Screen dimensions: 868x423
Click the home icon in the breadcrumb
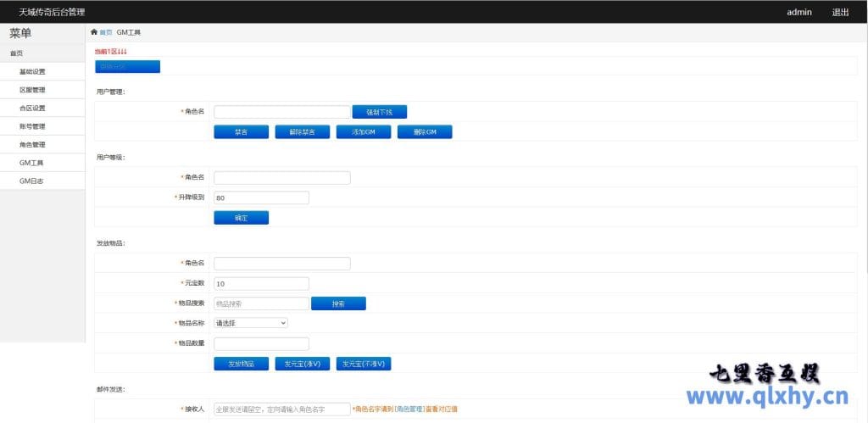(94, 32)
